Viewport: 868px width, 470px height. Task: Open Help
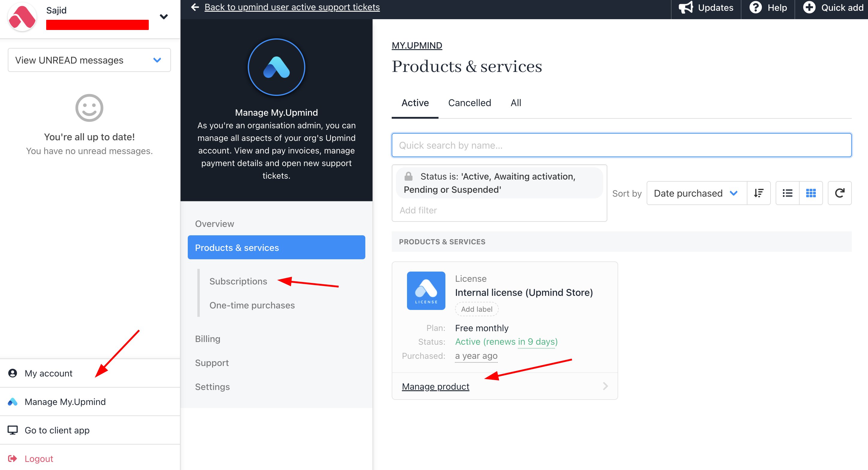768,7
